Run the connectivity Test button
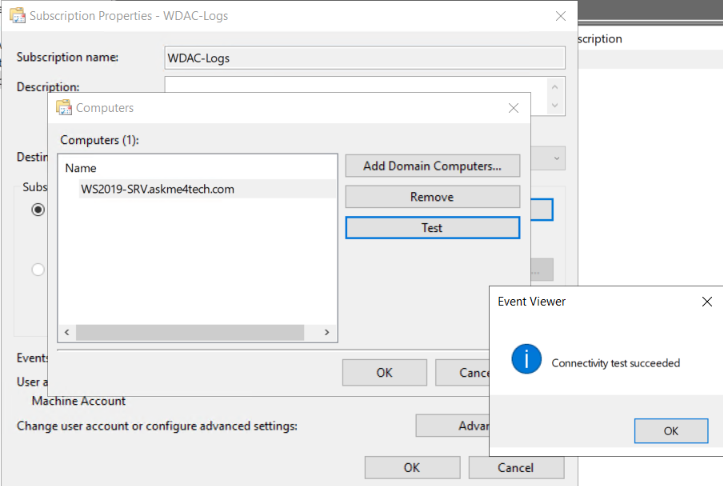The width and height of the screenshot is (723, 486). 432,228
